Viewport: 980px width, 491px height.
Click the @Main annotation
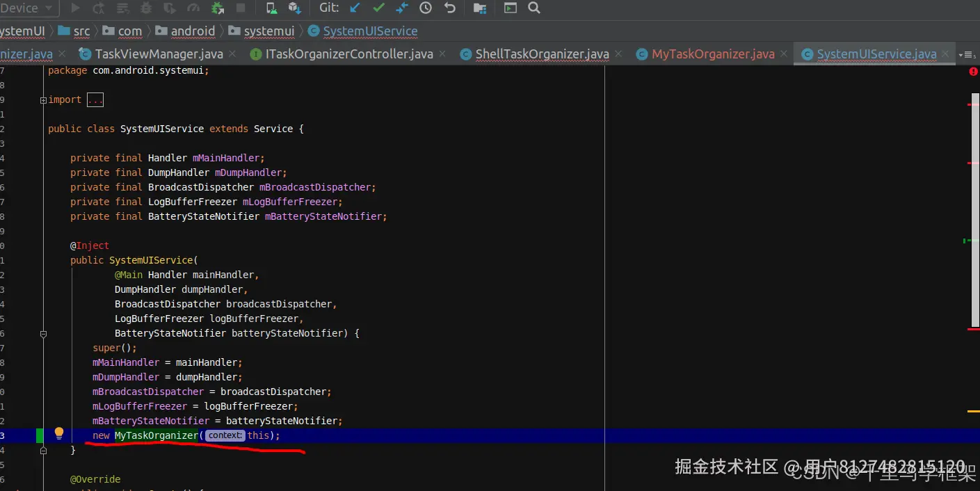pos(129,275)
